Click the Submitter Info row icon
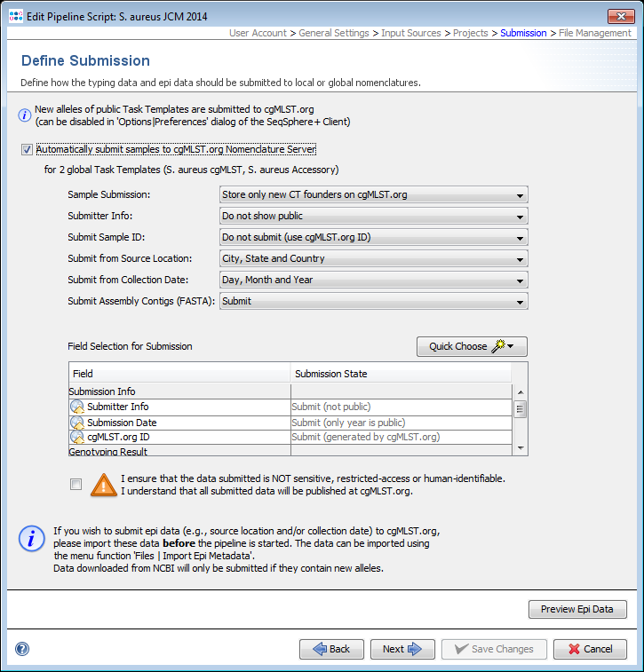Image resolution: width=644 pixels, height=672 pixels. coord(77,407)
